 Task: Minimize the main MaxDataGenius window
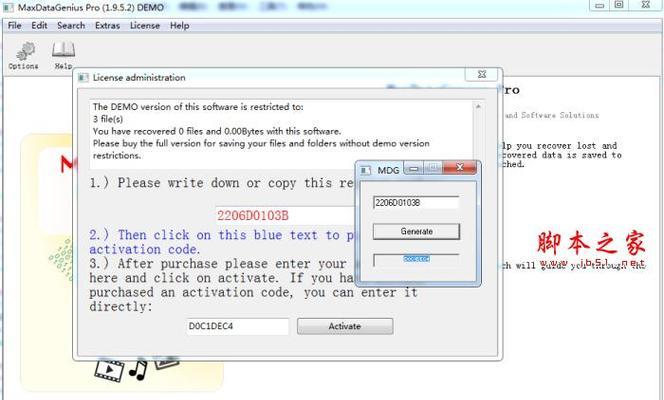tap(600, 5)
